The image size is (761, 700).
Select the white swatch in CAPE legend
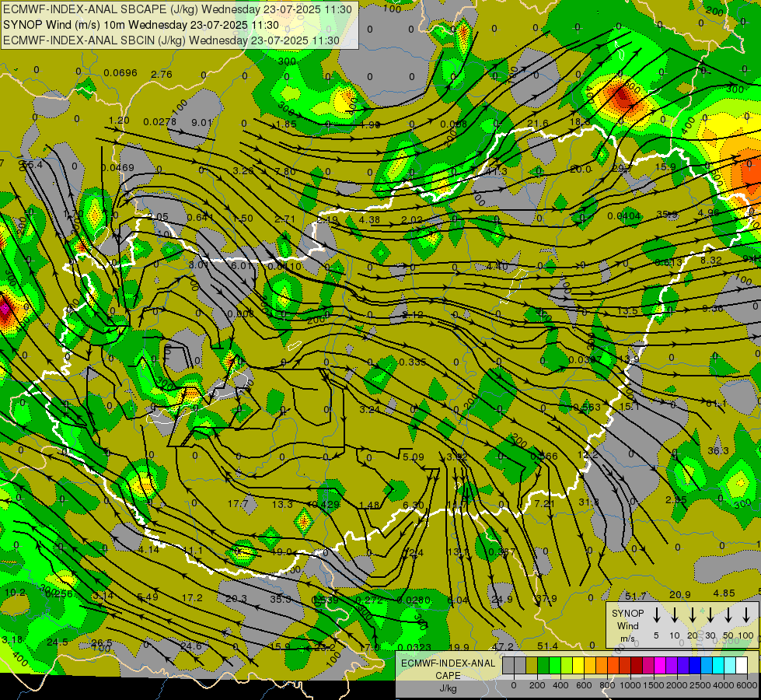coord(742,665)
